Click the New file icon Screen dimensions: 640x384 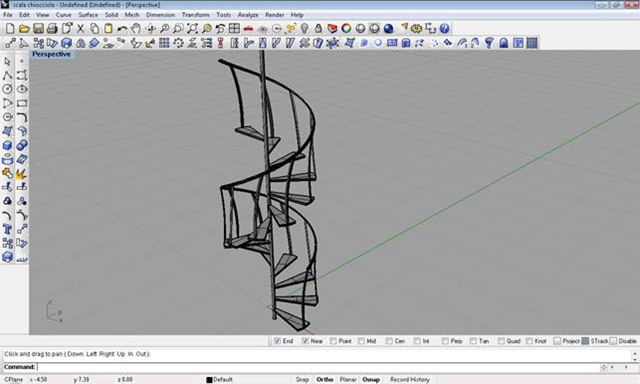[x=10, y=29]
